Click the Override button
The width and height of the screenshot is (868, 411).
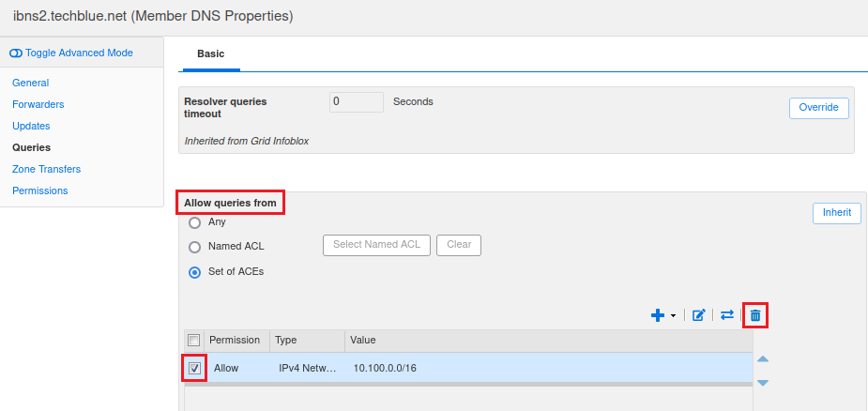click(x=818, y=108)
